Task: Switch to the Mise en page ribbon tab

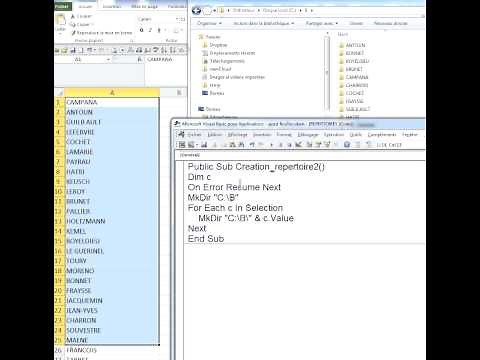Action: click(144, 6)
